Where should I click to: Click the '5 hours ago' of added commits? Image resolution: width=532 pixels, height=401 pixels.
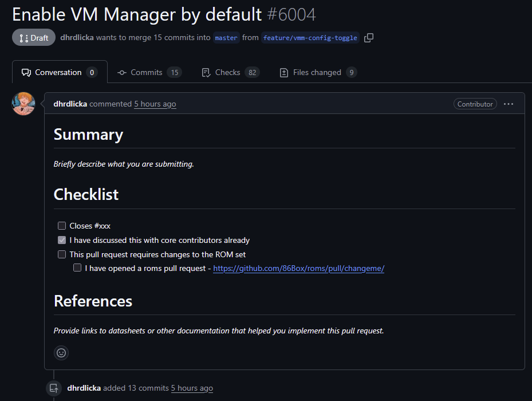[192, 388]
